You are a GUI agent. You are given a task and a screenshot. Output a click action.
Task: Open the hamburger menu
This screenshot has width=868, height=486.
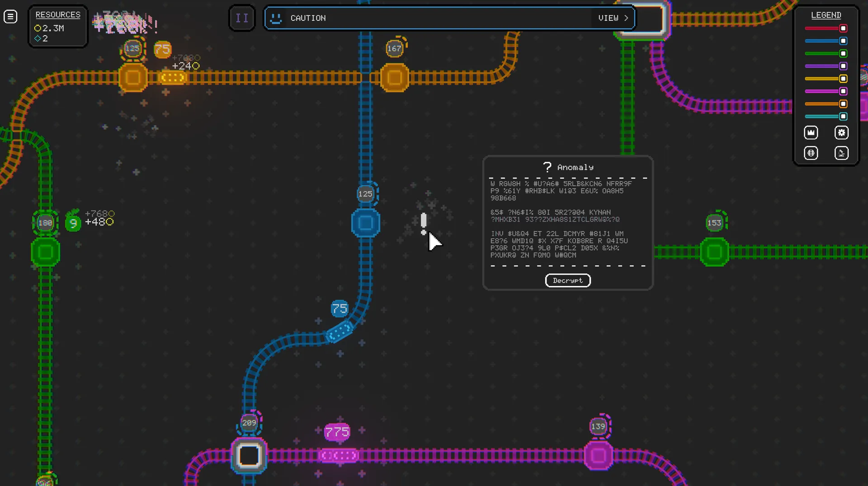(x=10, y=17)
